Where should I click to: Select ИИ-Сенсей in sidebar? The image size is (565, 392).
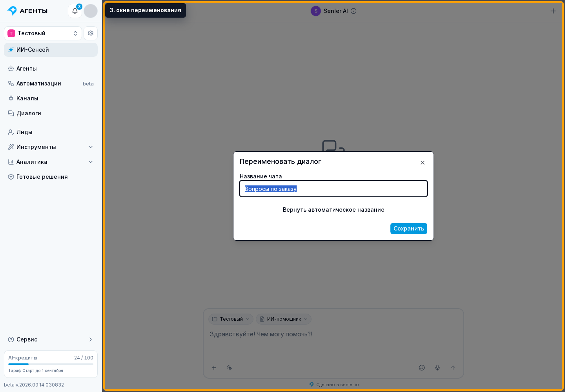pos(51,50)
